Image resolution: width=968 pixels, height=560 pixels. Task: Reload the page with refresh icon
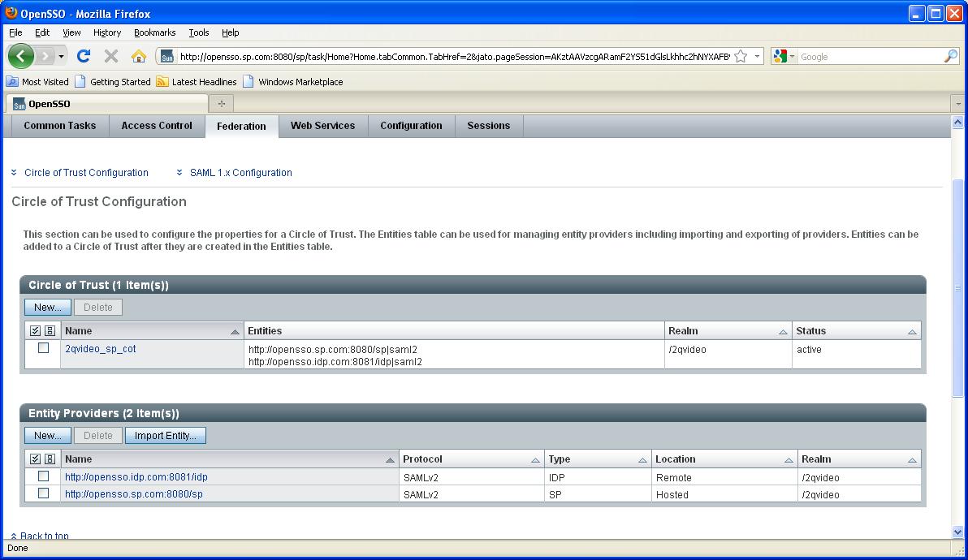coord(84,56)
